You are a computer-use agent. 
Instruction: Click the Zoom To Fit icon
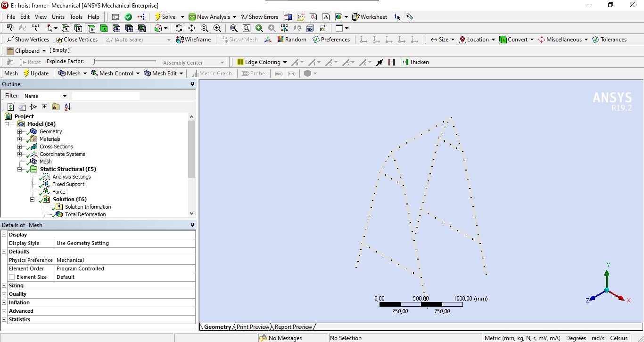(234, 28)
